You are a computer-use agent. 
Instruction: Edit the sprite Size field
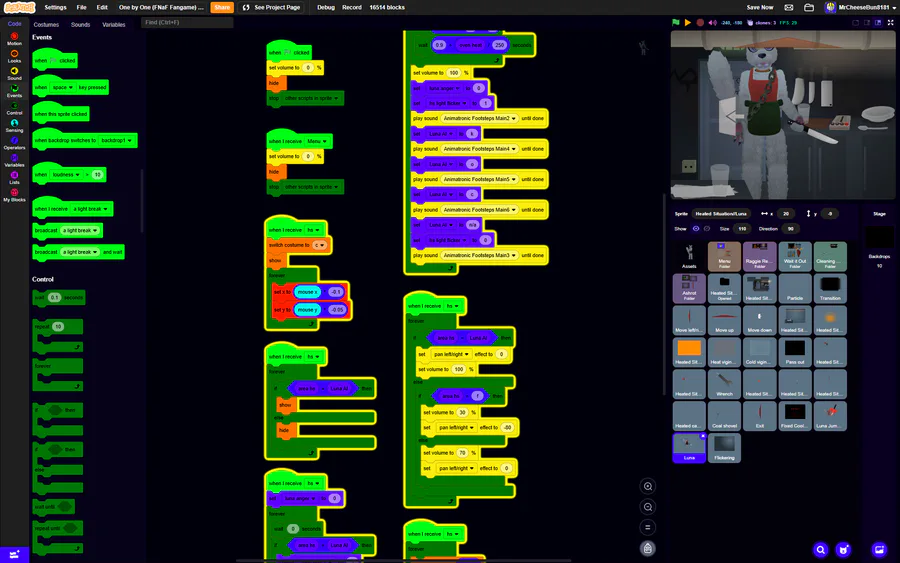(x=742, y=228)
